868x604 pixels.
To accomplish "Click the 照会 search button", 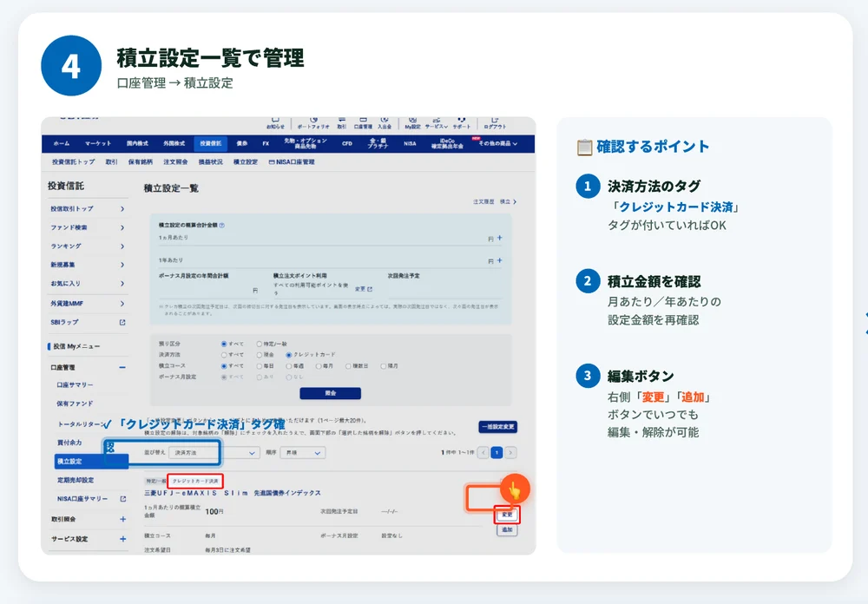I will pyautogui.click(x=331, y=393).
